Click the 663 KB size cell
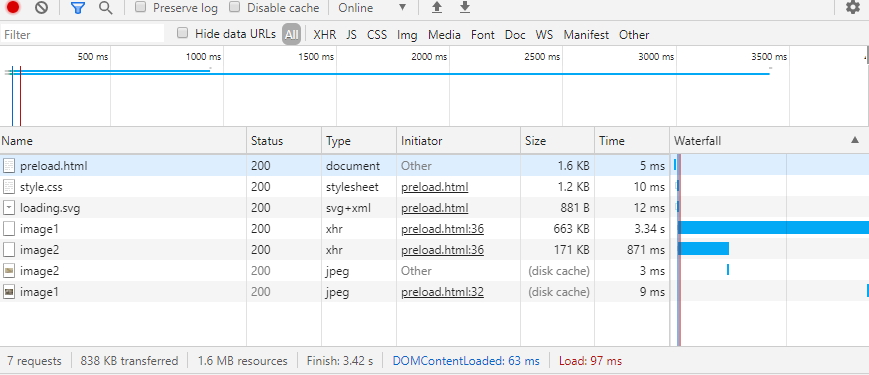The height and width of the screenshot is (375, 869). (x=558, y=229)
